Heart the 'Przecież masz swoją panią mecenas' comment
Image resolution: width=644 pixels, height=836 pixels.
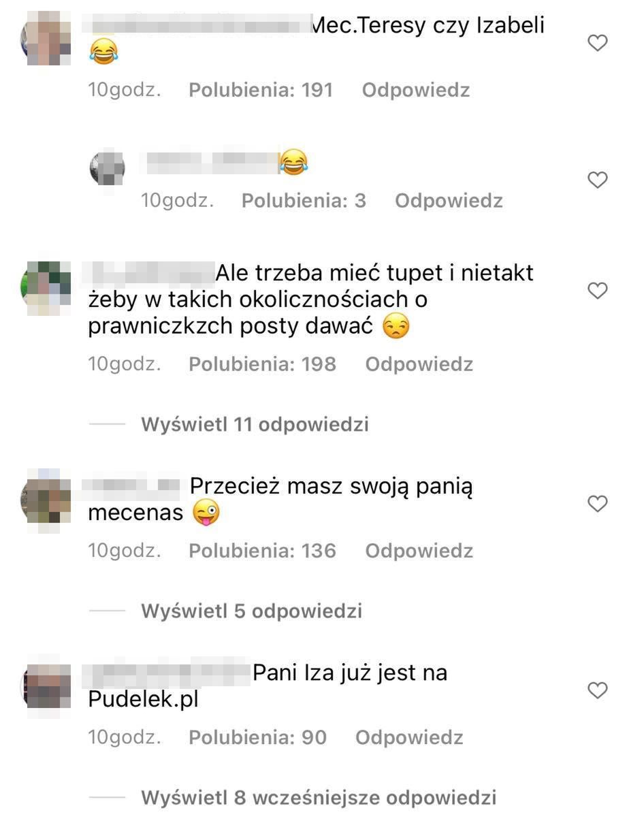597,504
